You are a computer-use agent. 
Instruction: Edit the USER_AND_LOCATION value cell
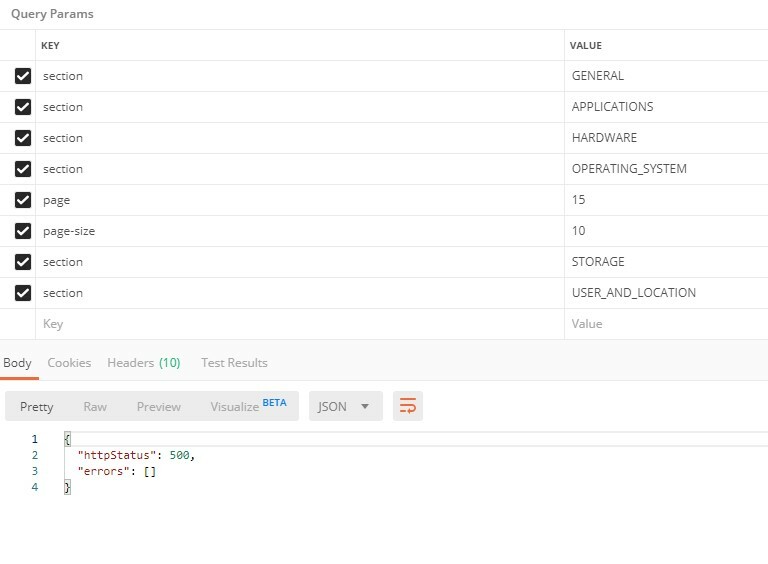[x=666, y=293]
